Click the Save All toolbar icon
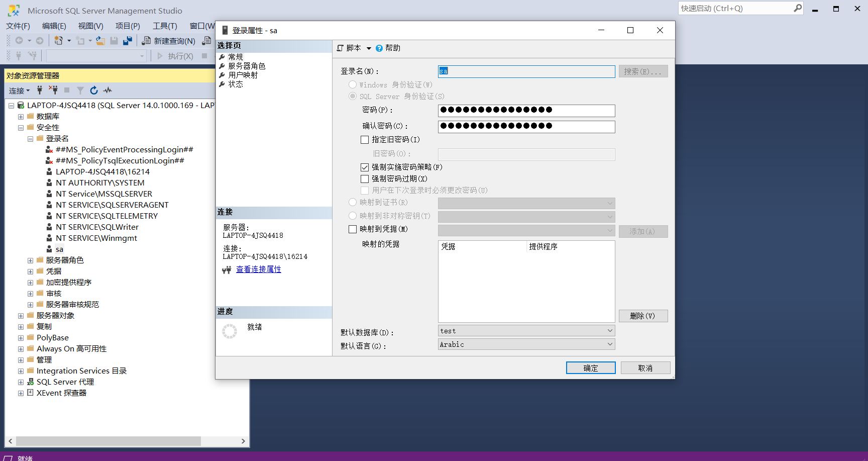The width and height of the screenshot is (868, 461). pyautogui.click(x=128, y=41)
